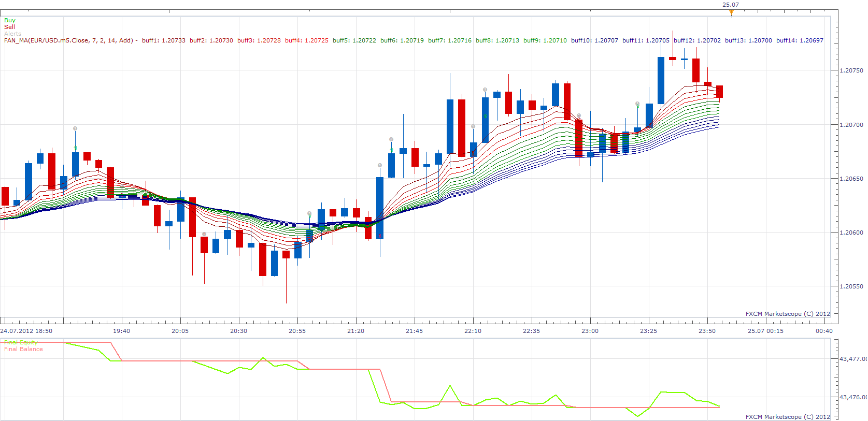The image size is (868, 421).
Task: Select the red Sell legend label
Action: (x=10, y=27)
